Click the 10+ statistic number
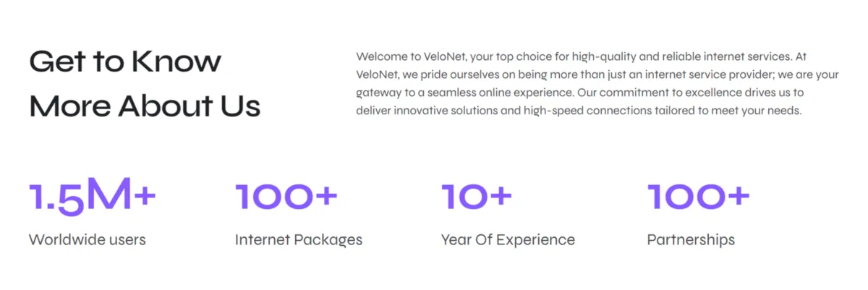The height and width of the screenshot is (290, 868). pyautogui.click(x=477, y=197)
